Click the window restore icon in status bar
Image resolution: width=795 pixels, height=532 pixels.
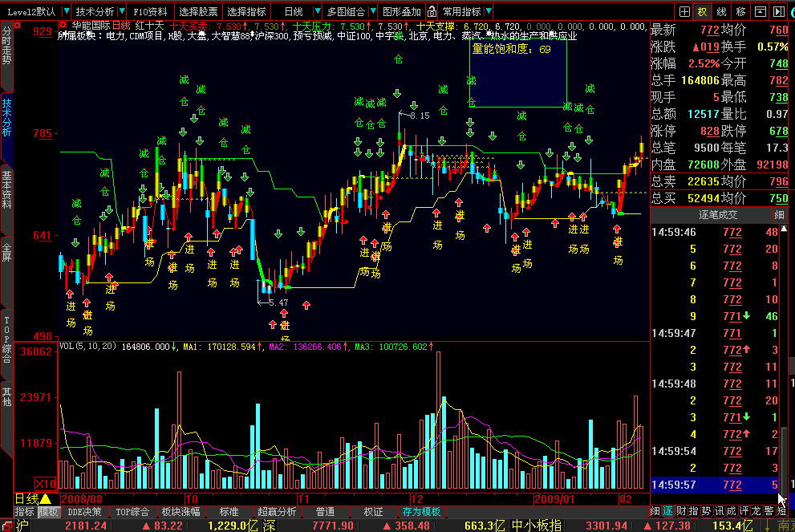pyautogui.click(x=6, y=526)
